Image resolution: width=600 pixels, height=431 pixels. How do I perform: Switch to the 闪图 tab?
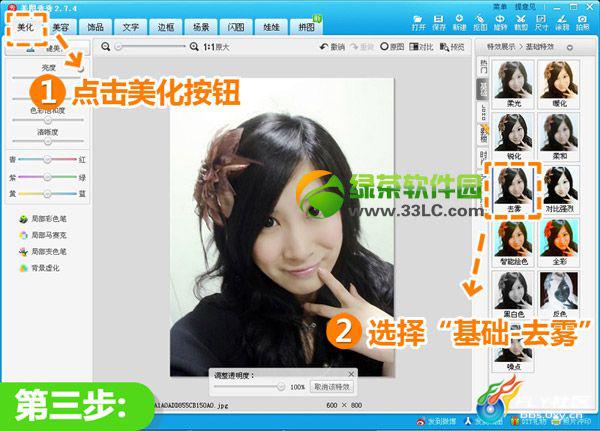point(236,27)
